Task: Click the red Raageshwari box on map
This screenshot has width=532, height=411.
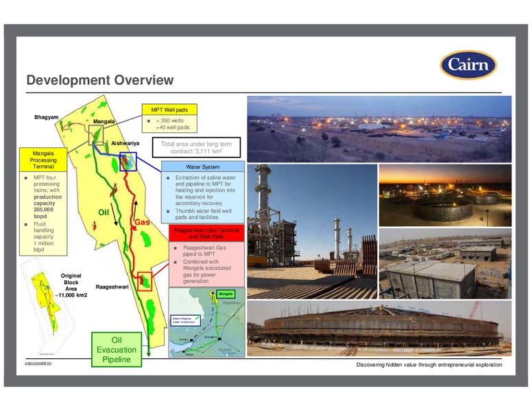Action: coord(145,282)
